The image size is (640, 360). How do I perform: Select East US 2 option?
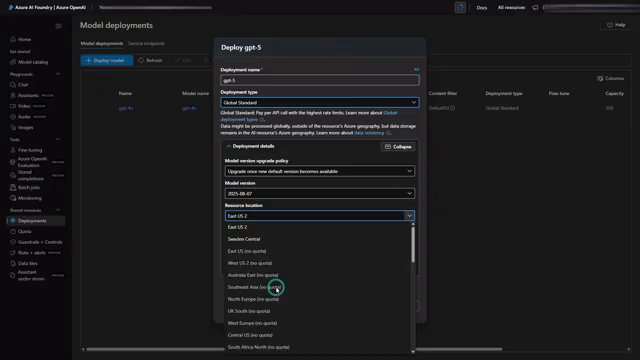click(318, 227)
